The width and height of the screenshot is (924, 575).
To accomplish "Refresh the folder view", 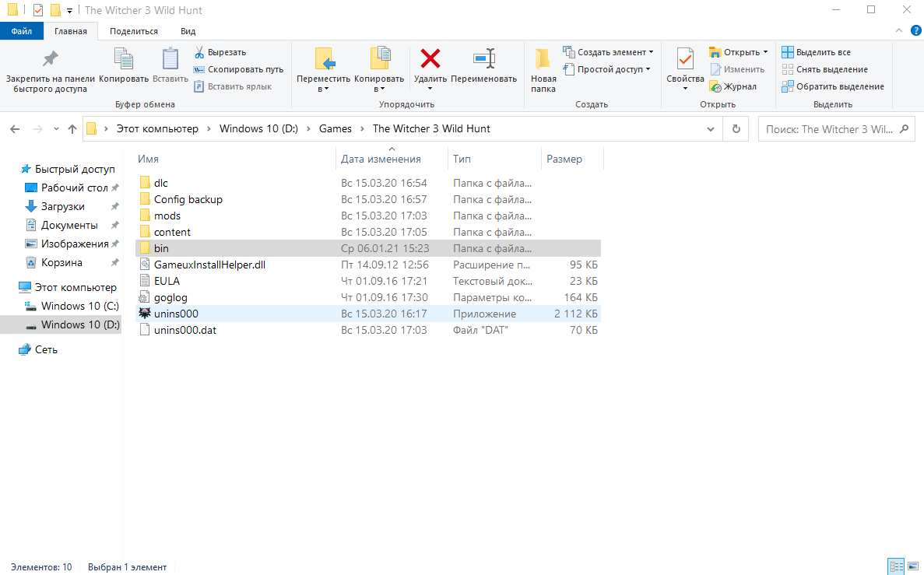I will point(736,129).
